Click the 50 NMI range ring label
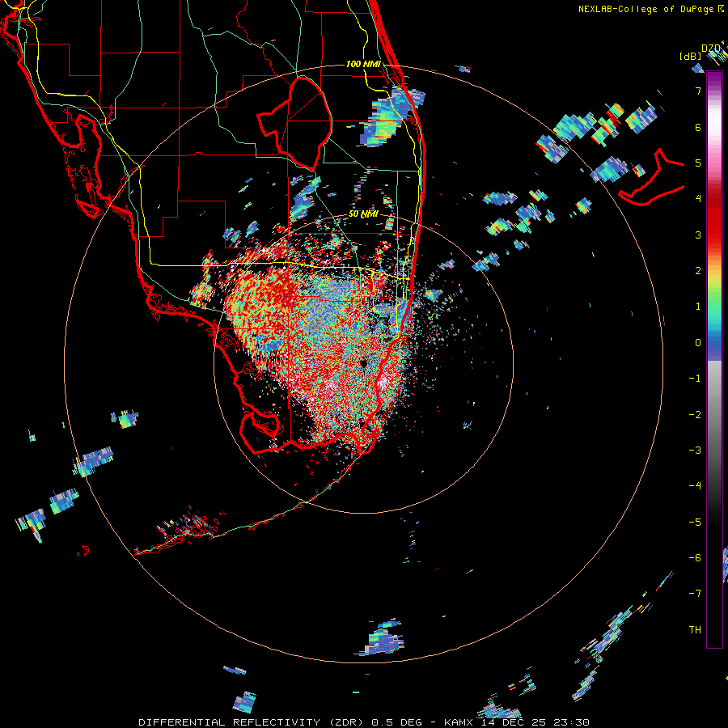Viewport: 728px width, 728px height. 363,214
